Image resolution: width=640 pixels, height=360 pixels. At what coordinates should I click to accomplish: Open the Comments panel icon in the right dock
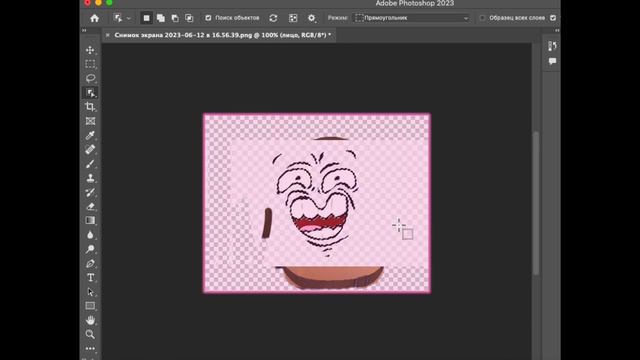552,61
